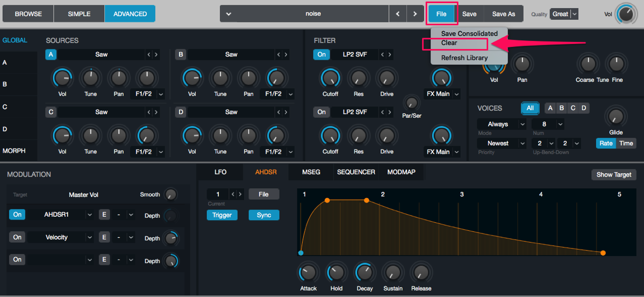Click the envelope Attack knob
Screen dimensions: 644x297
coord(309,272)
